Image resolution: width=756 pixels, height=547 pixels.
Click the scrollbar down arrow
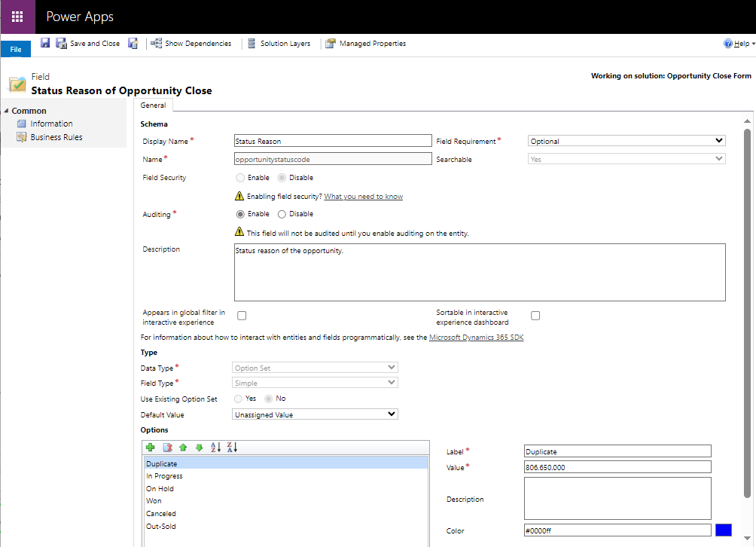tap(747, 538)
